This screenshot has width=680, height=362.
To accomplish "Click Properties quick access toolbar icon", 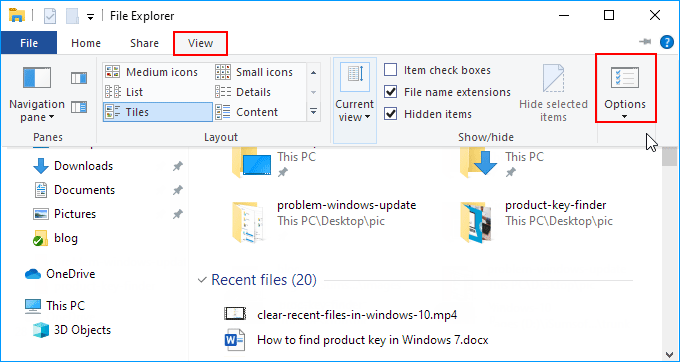I will click(x=50, y=16).
